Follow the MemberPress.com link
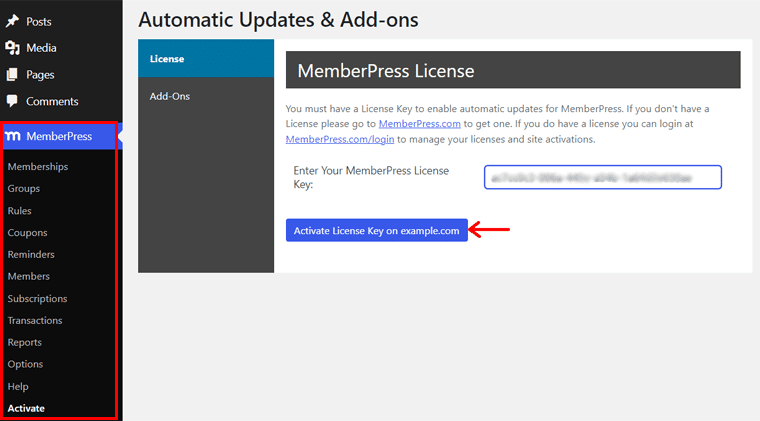 [420, 124]
